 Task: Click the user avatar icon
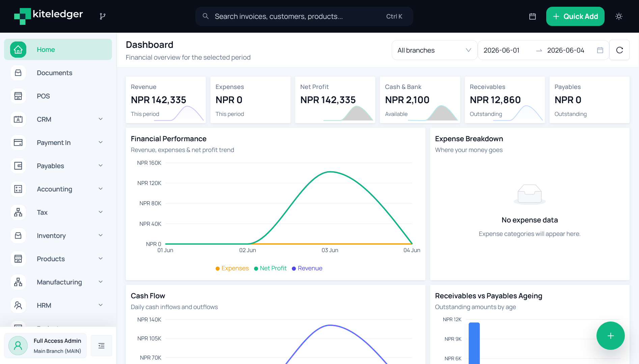(18, 345)
